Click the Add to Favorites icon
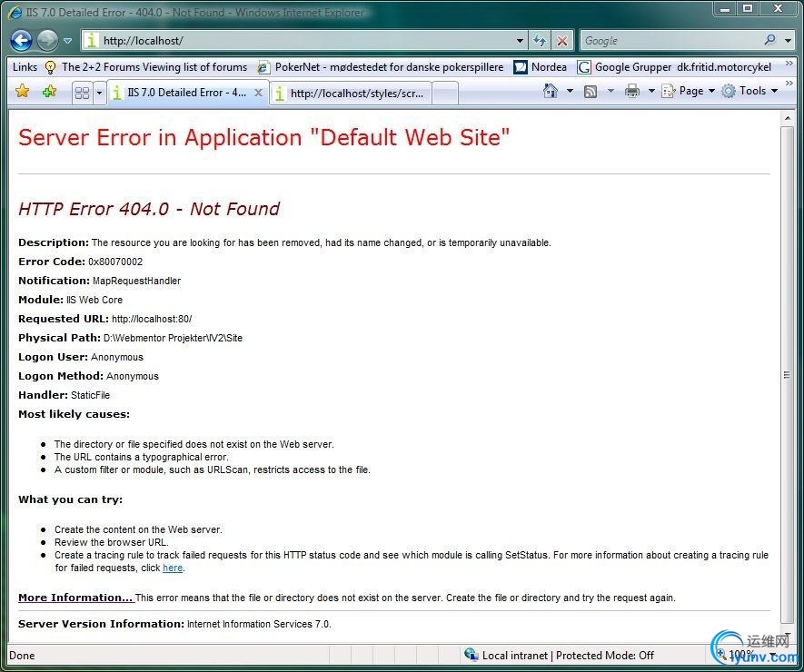The image size is (804, 672). [50, 92]
